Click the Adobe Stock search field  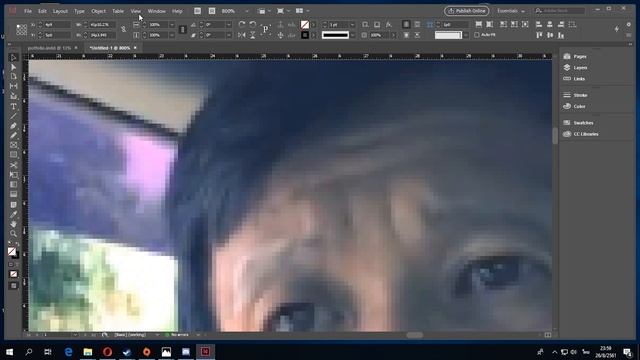pos(560,11)
